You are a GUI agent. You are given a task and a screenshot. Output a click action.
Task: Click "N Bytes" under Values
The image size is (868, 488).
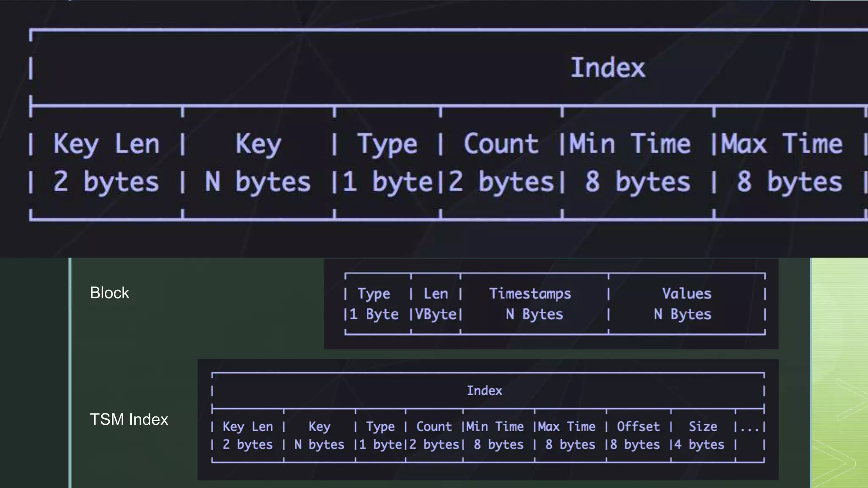tap(682, 314)
